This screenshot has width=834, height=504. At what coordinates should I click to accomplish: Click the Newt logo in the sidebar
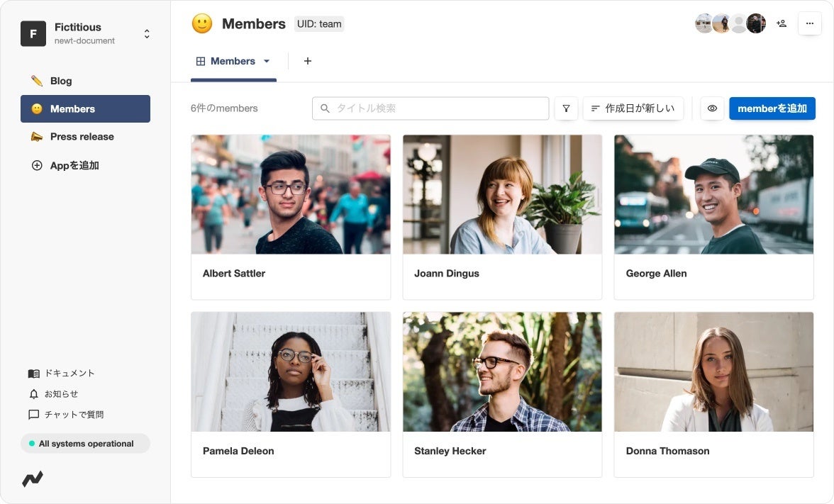click(33, 479)
